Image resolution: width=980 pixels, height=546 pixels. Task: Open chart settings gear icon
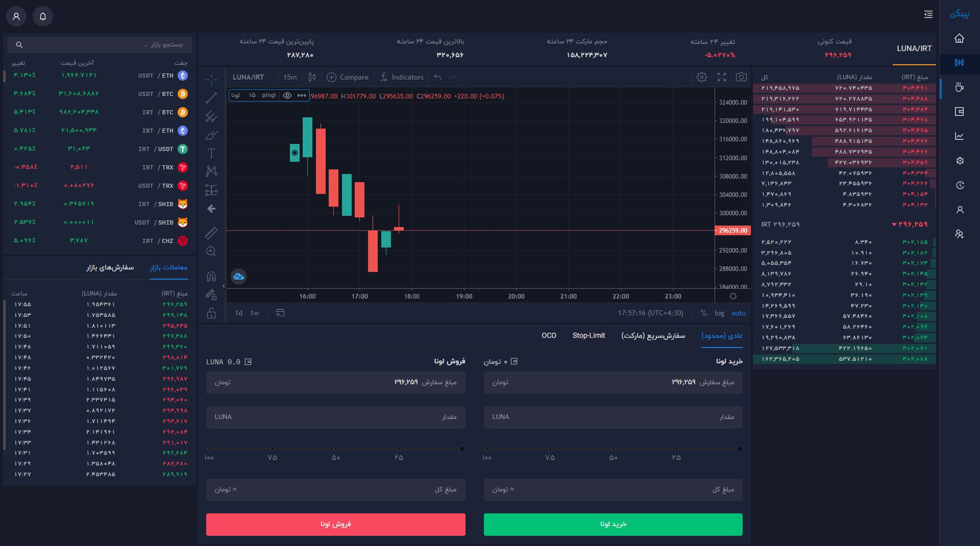pos(702,77)
